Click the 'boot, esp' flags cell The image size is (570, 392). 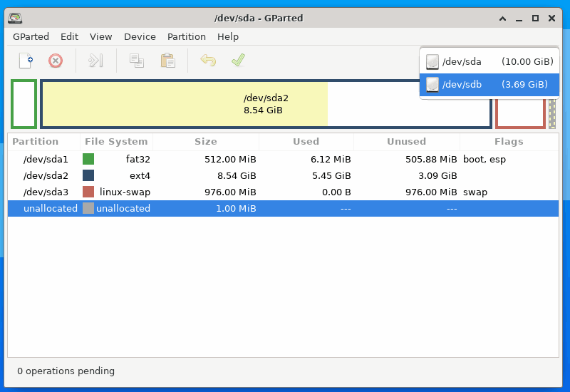point(484,159)
